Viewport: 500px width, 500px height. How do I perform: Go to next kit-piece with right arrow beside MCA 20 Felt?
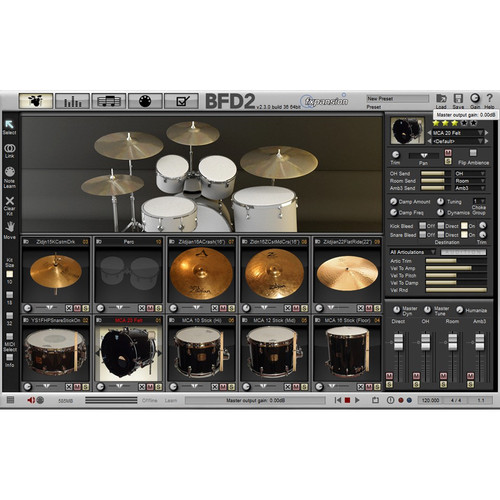pyautogui.click(x=487, y=133)
